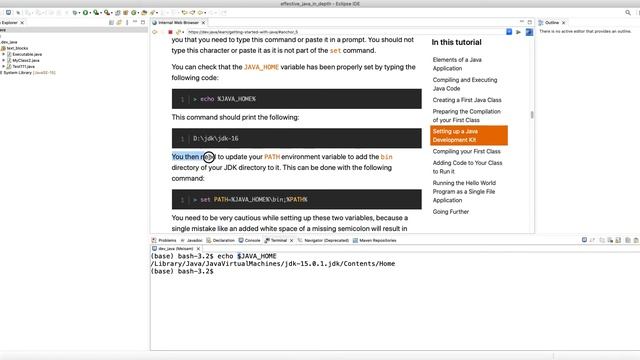The image size is (640, 360).
Task: Expand the Executable.java tree node
Action: tap(4, 54)
